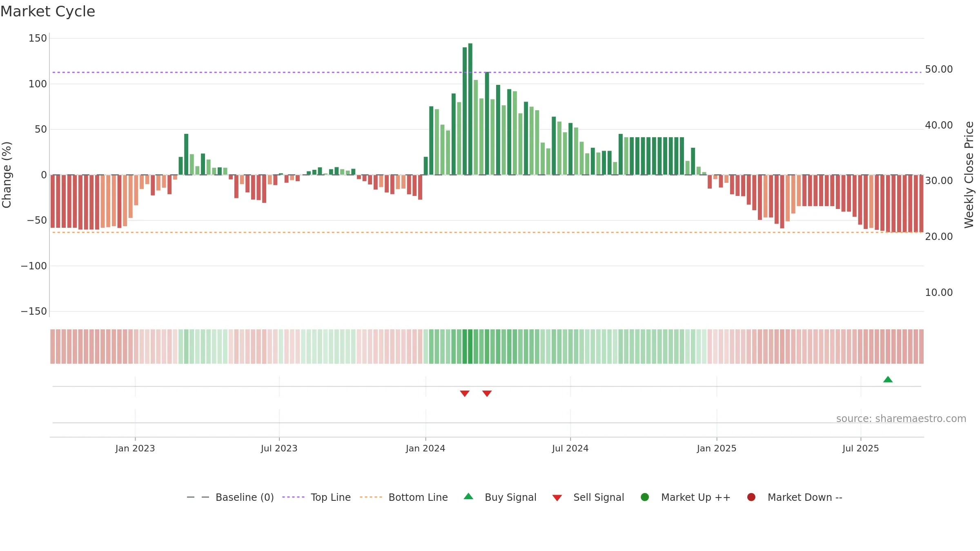The height and width of the screenshot is (551, 980).
Task: Click the 20.00 price tick on the right axis
Action: coord(939,237)
